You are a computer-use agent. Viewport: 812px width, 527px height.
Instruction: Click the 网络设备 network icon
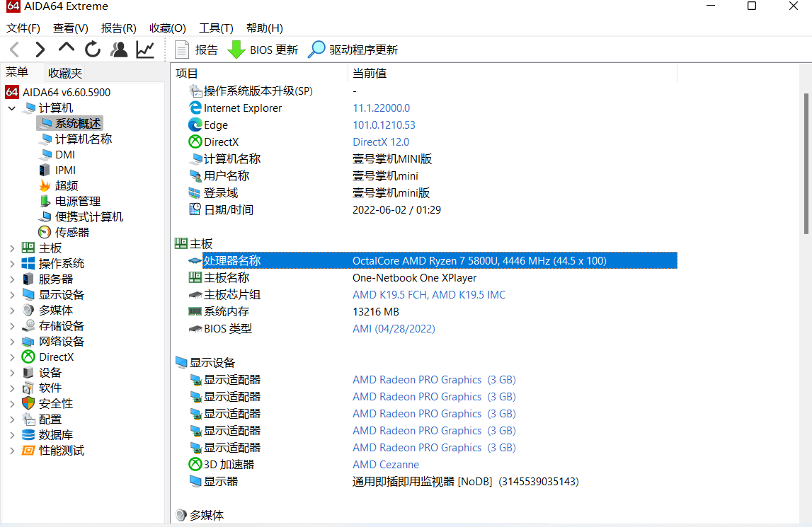pos(28,342)
